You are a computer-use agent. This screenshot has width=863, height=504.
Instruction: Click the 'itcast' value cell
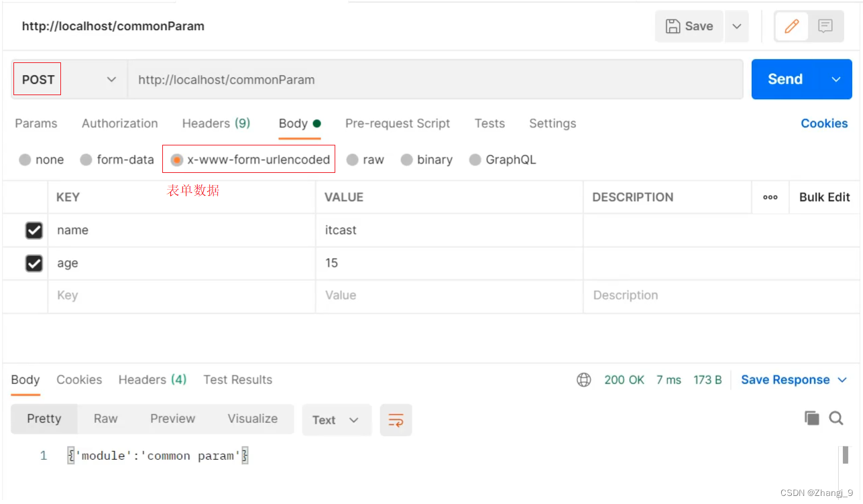tap(449, 231)
